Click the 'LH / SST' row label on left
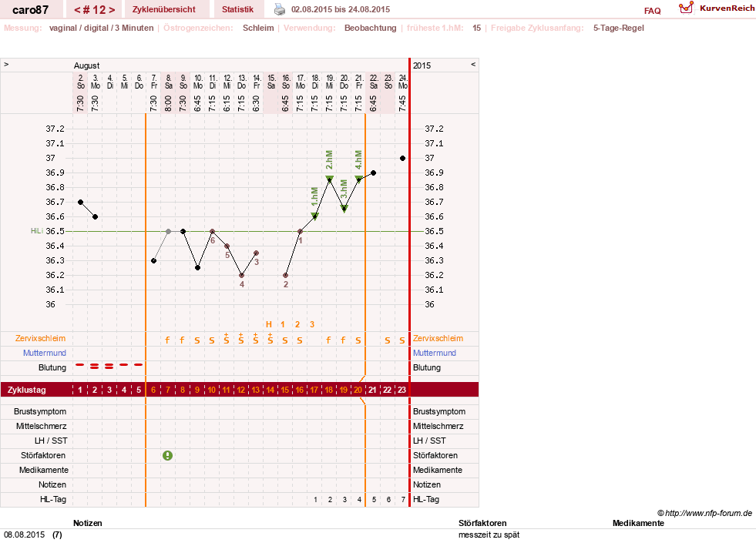Viewport: 756px width, 553px height. click(51, 441)
